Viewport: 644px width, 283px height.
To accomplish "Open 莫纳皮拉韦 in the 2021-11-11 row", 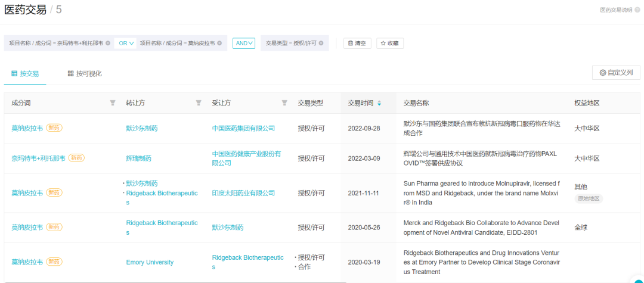I will point(27,192).
